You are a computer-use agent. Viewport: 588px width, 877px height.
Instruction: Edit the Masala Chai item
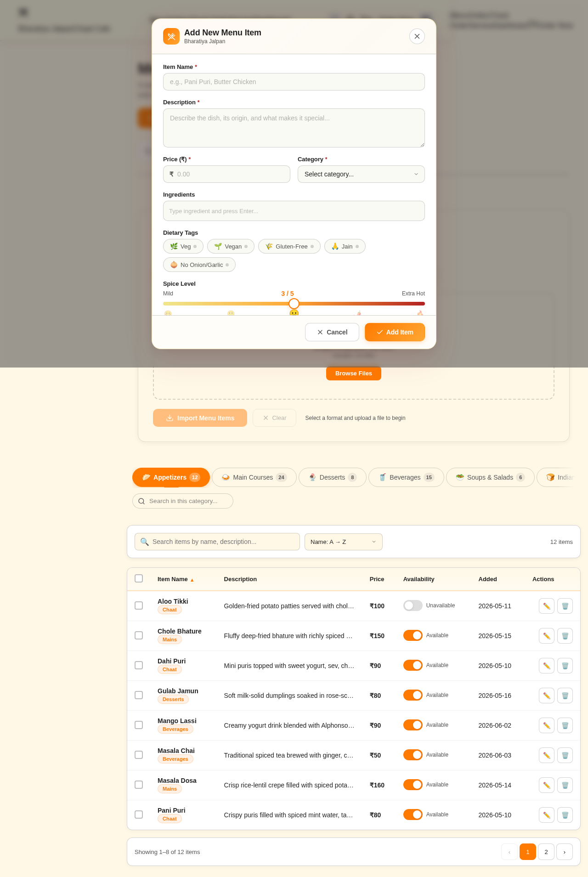pyautogui.click(x=547, y=755)
